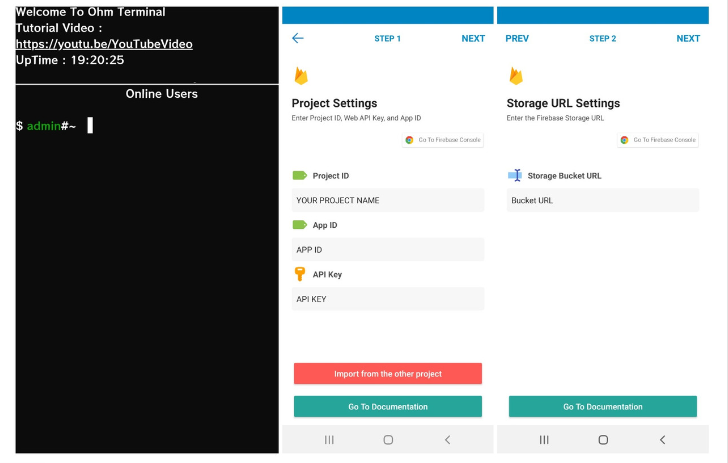The image size is (728, 463).
Task: Click the key icon next to API Key
Action: click(x=300, y=274)
